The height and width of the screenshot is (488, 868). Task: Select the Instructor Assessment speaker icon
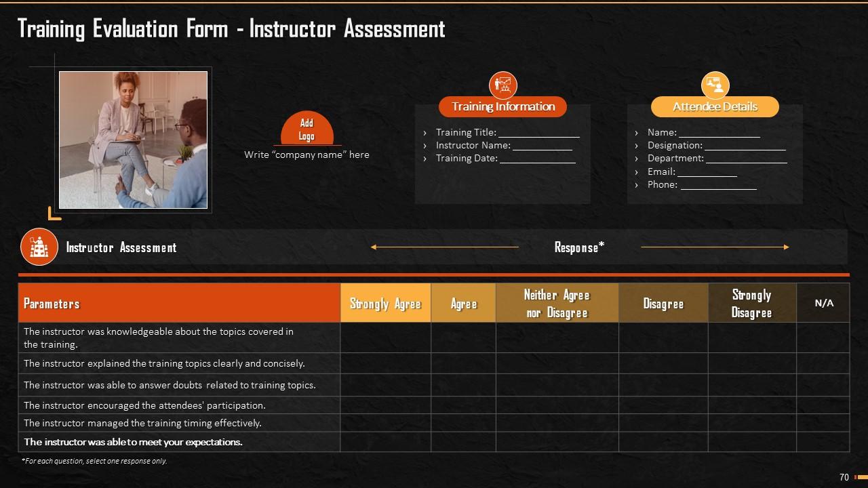point(39,247)
